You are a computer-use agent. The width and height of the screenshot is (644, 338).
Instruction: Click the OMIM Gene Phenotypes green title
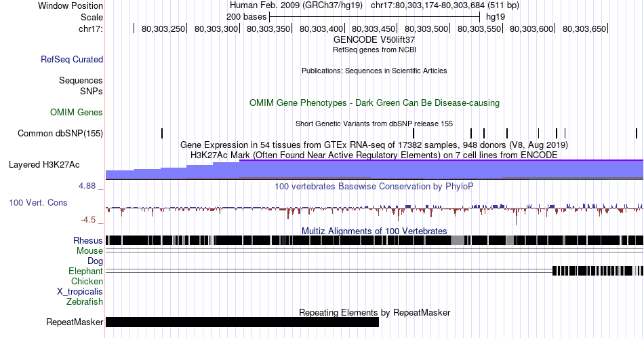[374, 102]
